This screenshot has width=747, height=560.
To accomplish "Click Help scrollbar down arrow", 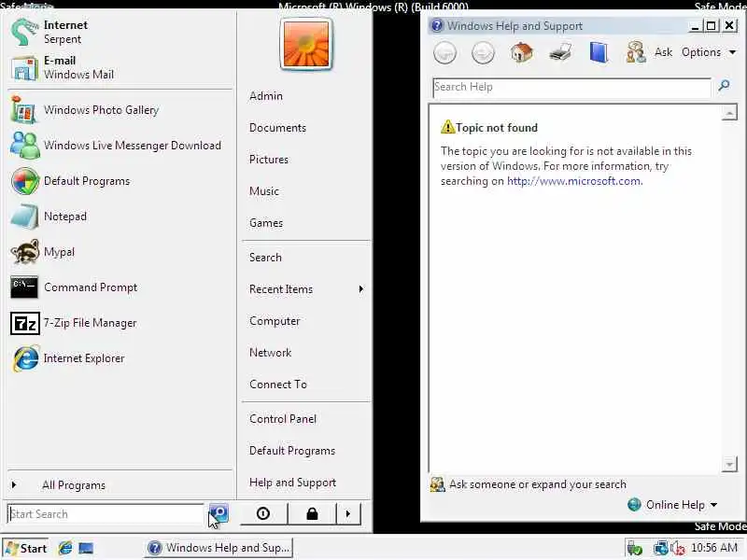I will (729, 464).
